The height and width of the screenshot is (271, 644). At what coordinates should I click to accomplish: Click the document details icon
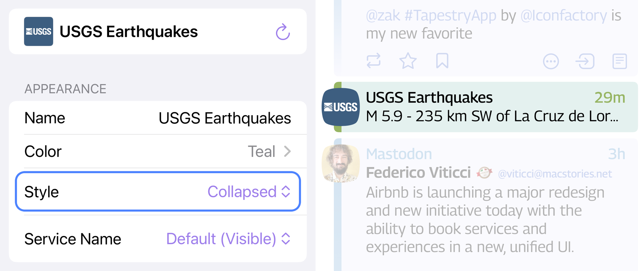coord(619,61)
